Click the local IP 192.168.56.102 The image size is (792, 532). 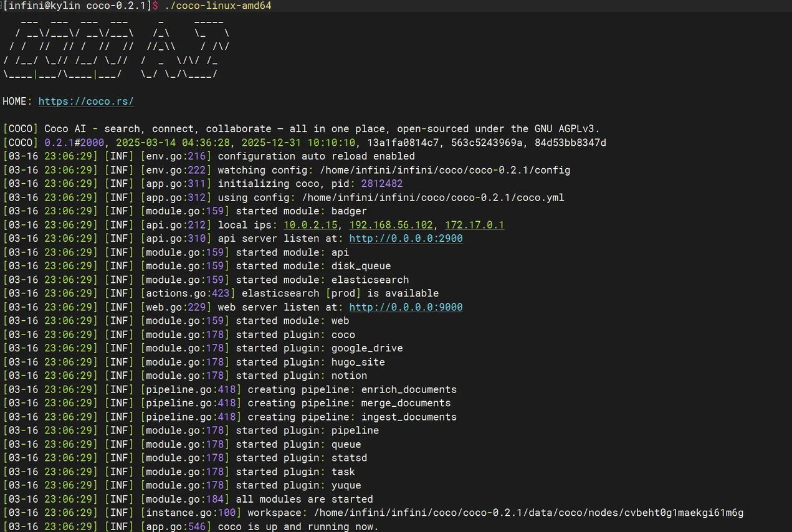(x=391, y=225)
